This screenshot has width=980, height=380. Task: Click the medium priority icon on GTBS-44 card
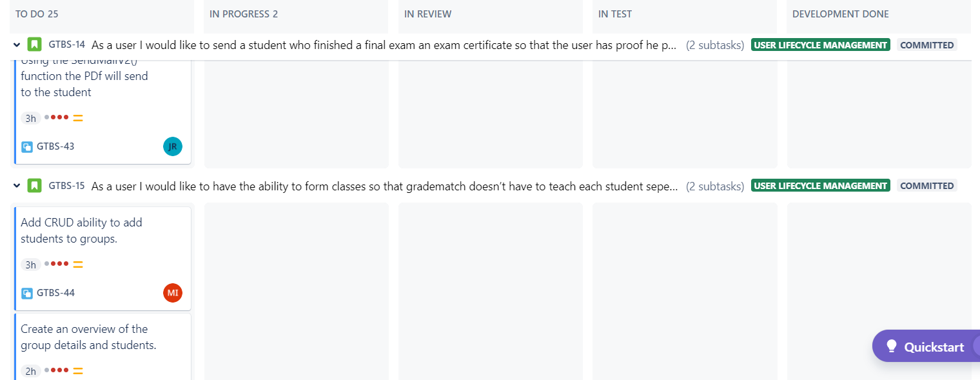point(78,265)
